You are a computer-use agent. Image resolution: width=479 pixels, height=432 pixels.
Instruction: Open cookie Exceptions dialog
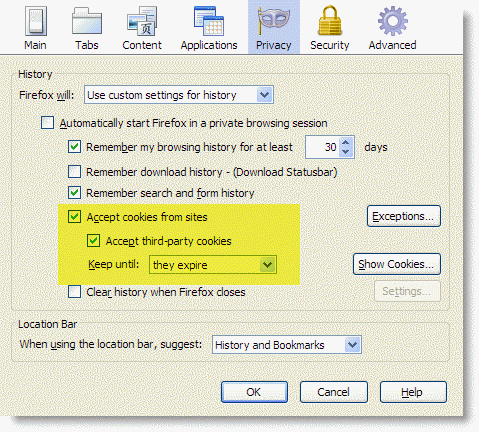coord(404,216)
